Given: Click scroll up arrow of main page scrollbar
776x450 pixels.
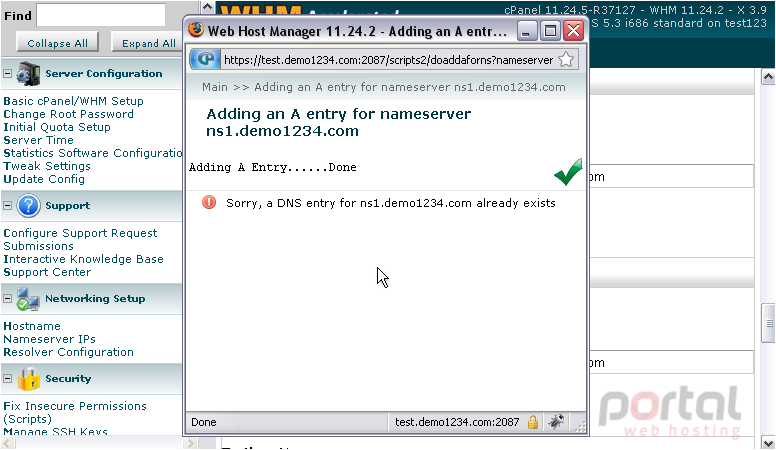Looking at the screenshot, I should [x=768, y=77].
